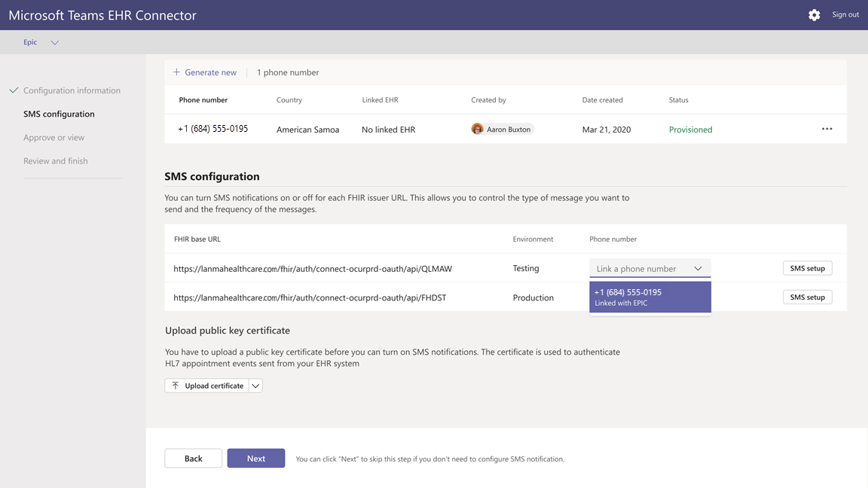Image resolution: width=868 pixels, height=488 pixels.
Task: Click Testing environment cell
Action: pos(525,268)
